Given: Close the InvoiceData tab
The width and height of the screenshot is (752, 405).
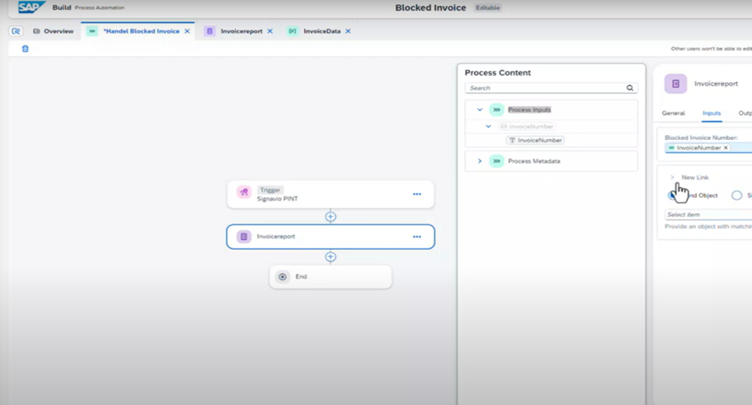Looking at the screenshot, I should point(349,31).
